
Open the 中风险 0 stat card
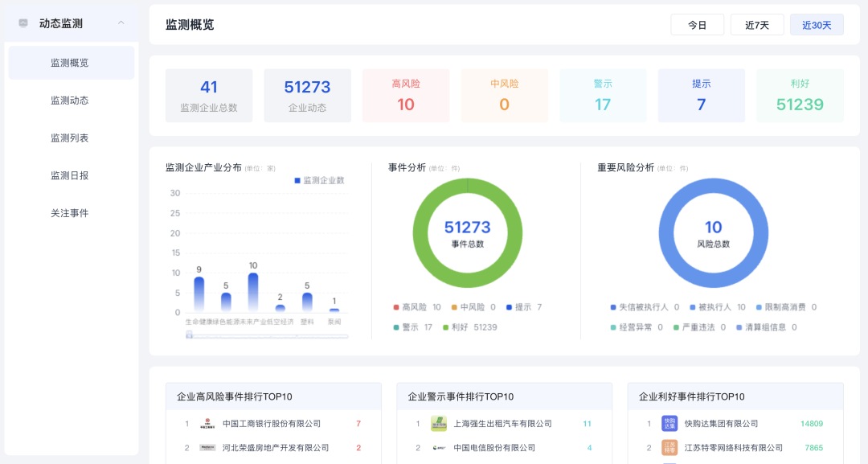[504, 95]
